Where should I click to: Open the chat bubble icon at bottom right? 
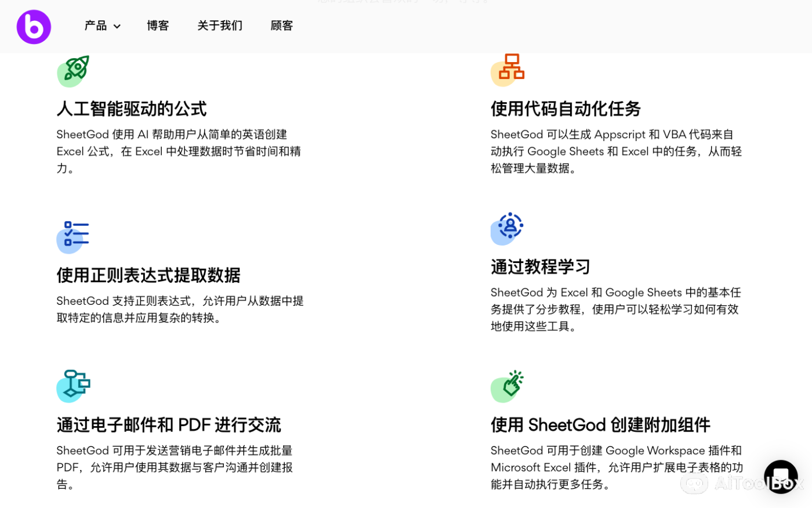pos(780,476)
